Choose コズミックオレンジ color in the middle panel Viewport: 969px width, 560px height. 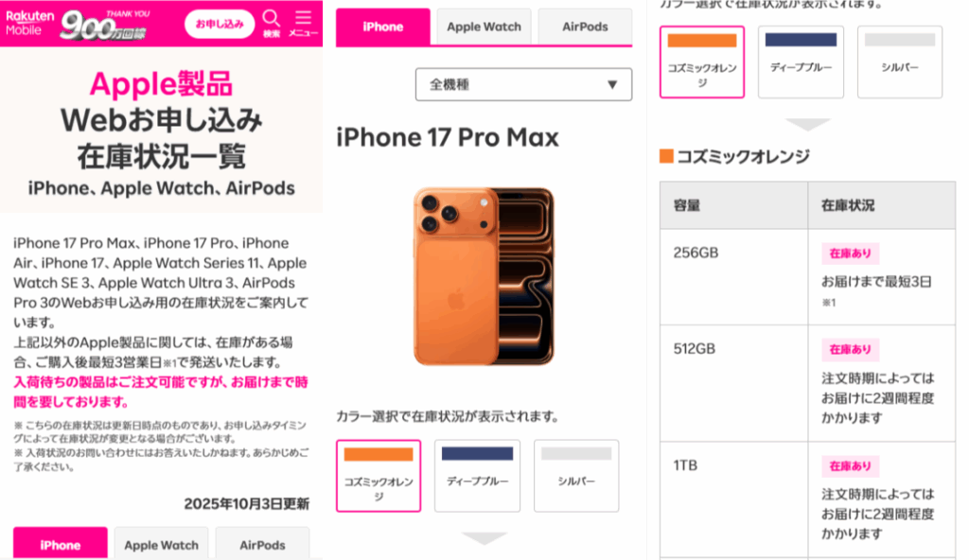379,476
